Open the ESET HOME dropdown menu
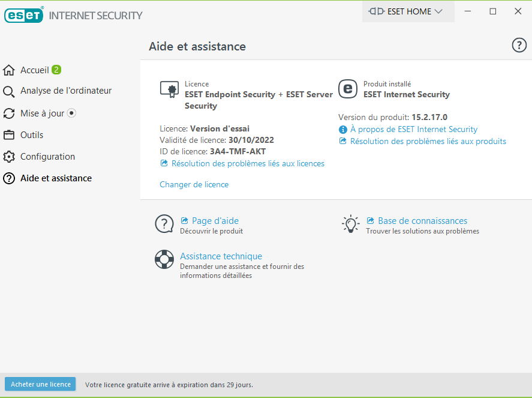The height and width of the screenshot is (398, 532). pyautogui.click(x=408, y=11)
